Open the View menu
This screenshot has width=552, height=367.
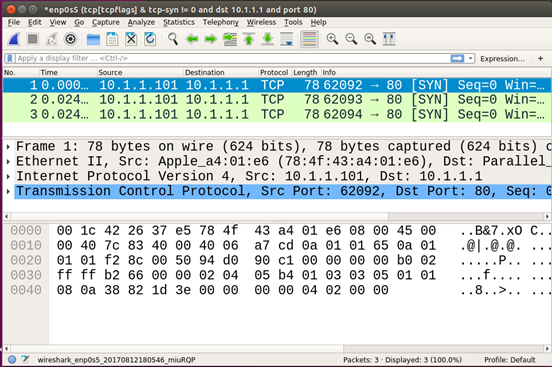58,22
